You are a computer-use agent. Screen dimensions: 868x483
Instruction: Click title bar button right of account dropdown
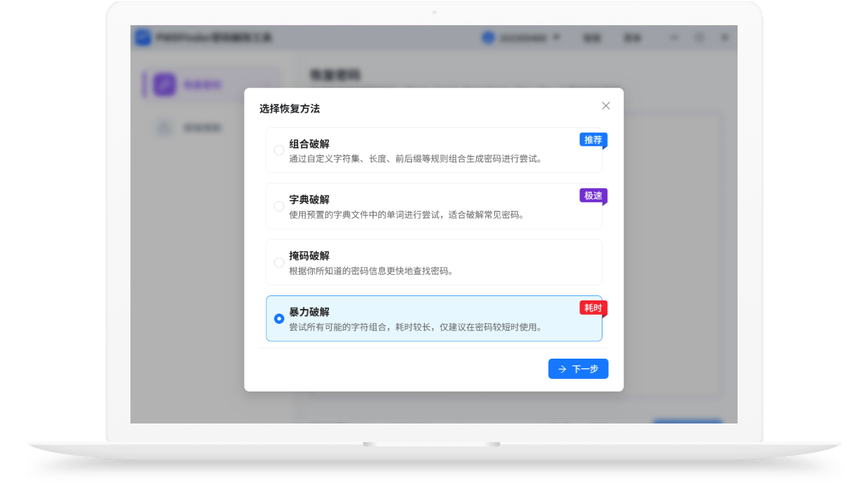[591, 37]
